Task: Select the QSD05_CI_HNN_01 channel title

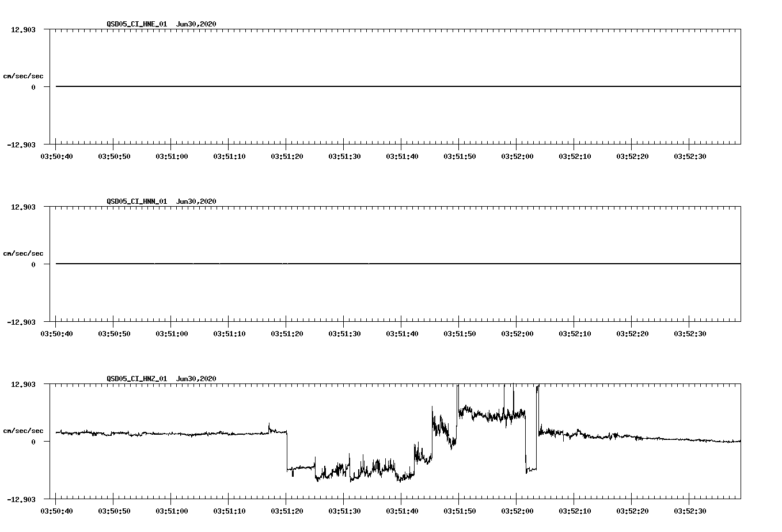Action: coord(137,202)
